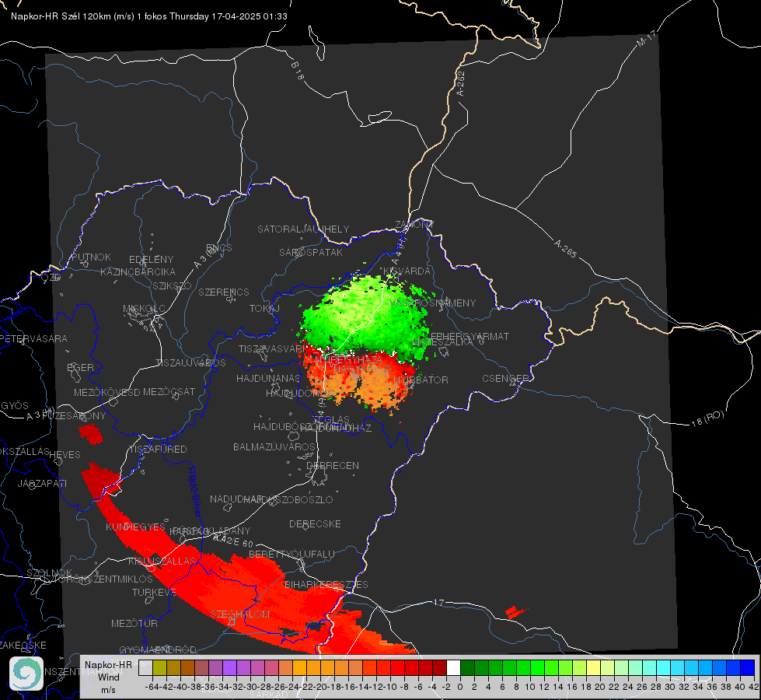761x700 pixels.
Task: Click the TISZAFÜRED city label
Action: click(158, 449)
